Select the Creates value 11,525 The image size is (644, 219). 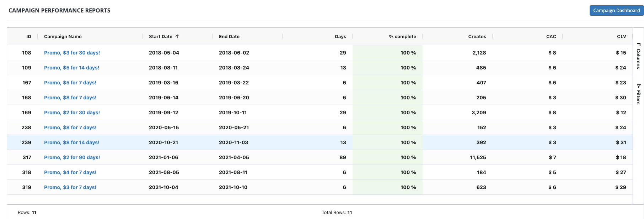(x=478, y=157)
